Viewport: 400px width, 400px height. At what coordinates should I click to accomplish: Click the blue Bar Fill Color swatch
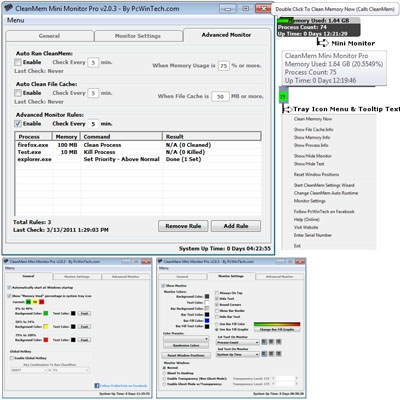[207, 321]
